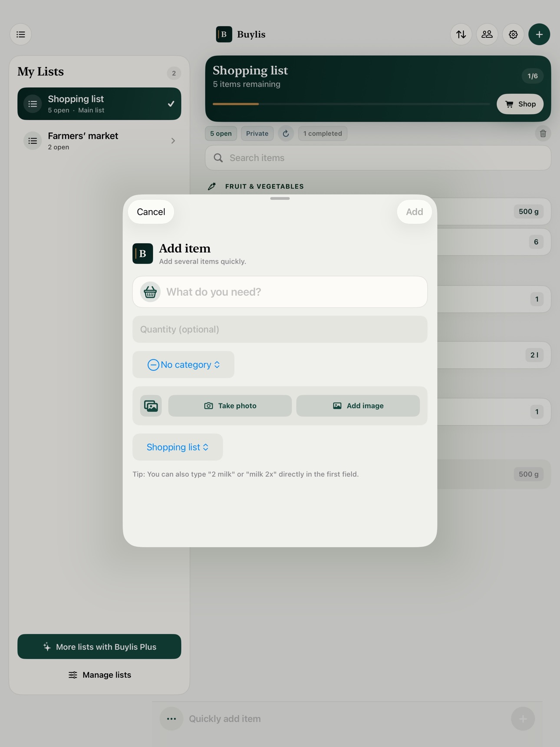Click More lists with Buylis Plus
The image size is (560, 747).
click(99, 647)
